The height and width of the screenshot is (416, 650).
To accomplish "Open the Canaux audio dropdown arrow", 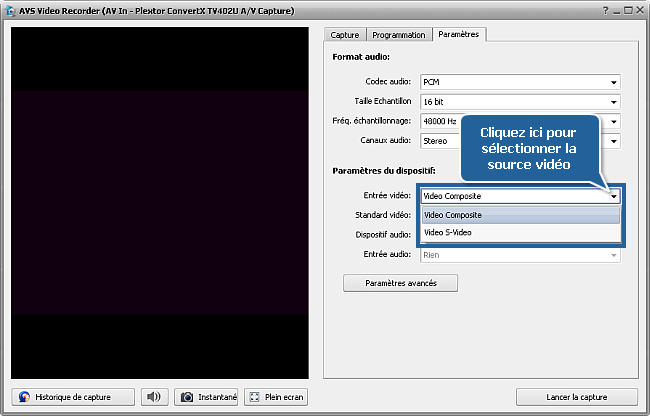I will pyautogui.click(x=614, y=141).
